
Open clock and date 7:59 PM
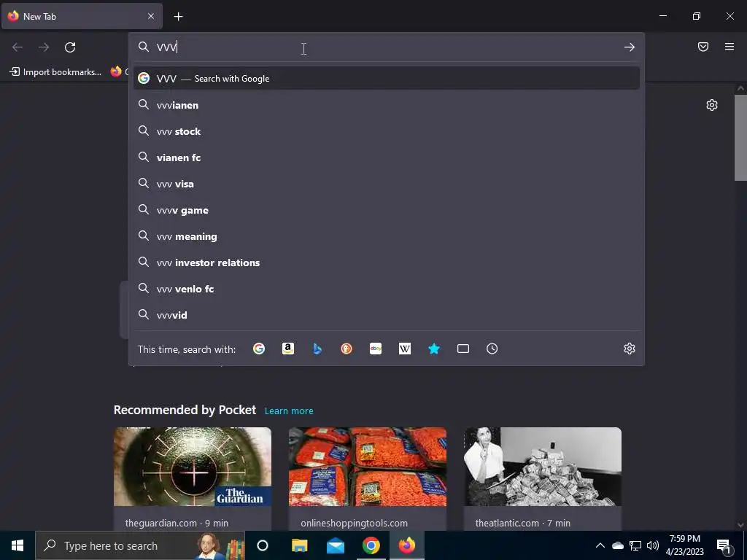click(684, 545)
